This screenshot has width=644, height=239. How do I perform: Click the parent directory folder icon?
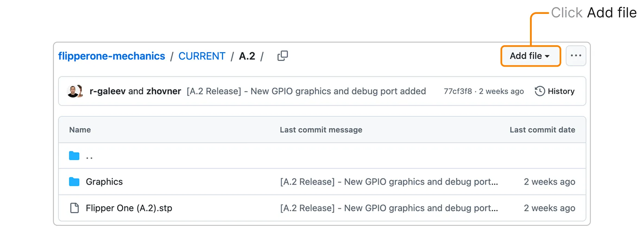pos(74,156)
